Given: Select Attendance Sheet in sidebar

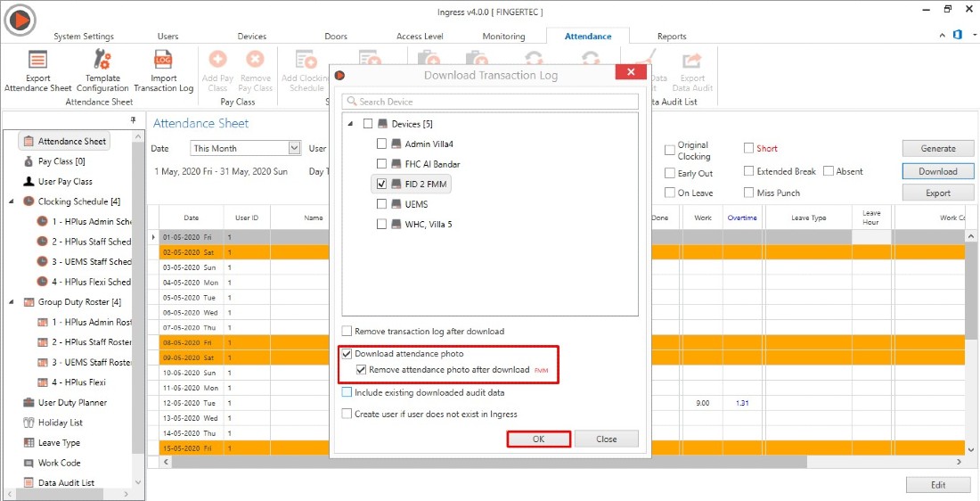Looking at the screenshot, I should (x=64, y=142).
